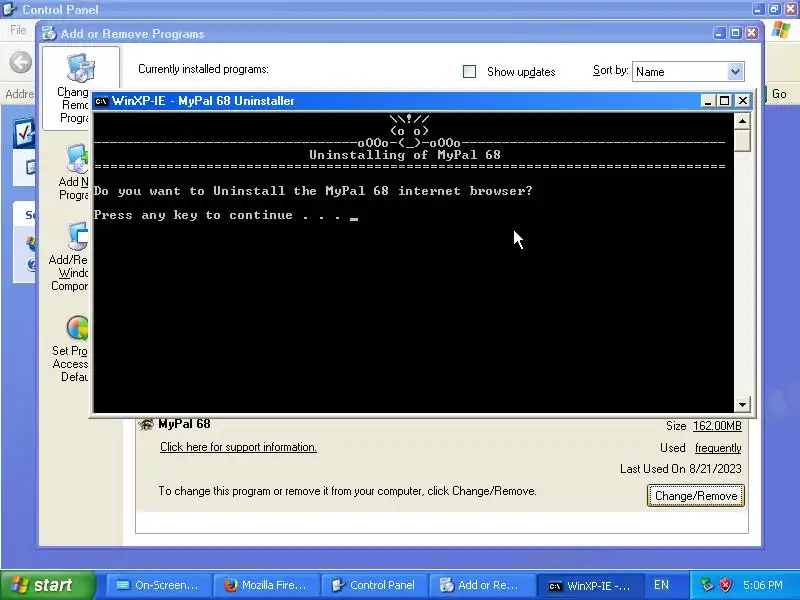
Task: Open Click here for support information link
Action: point(238,447)
